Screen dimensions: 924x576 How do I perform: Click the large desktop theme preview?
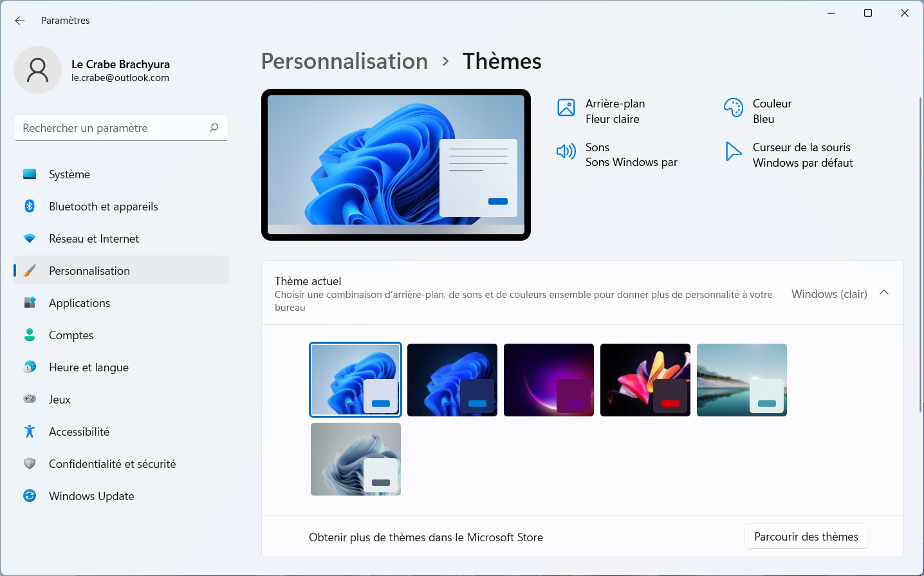[396, 165]
